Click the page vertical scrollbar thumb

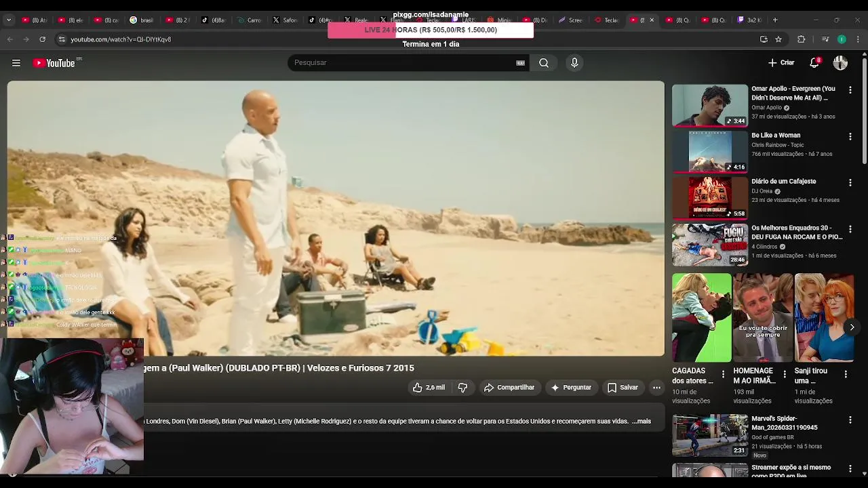point(864,112)
